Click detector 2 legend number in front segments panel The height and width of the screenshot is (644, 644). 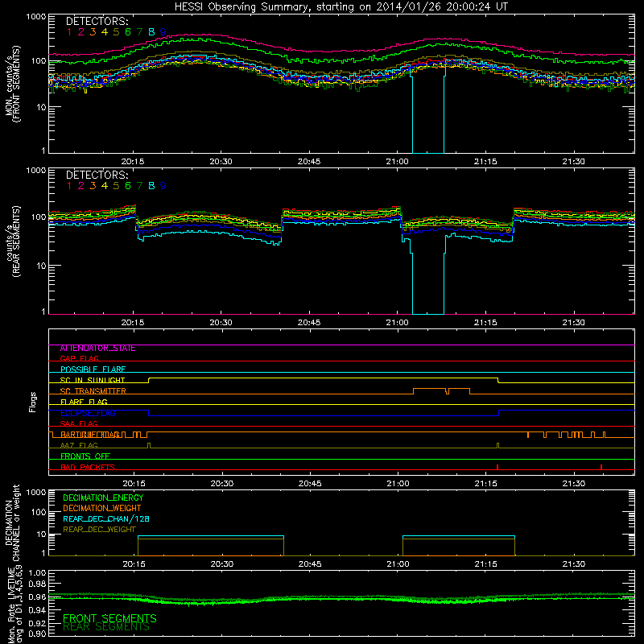point(81,32)
